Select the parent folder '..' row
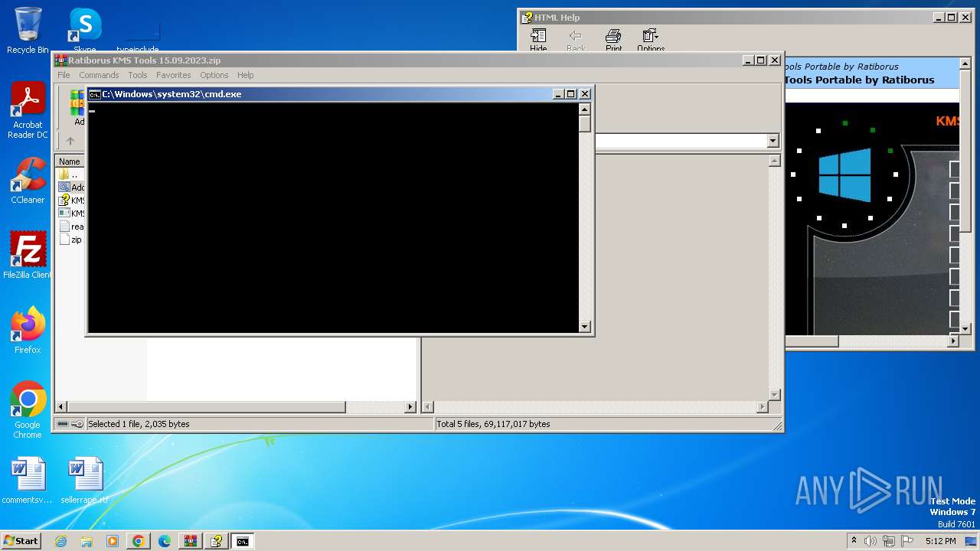 click(x=70, y=174)
